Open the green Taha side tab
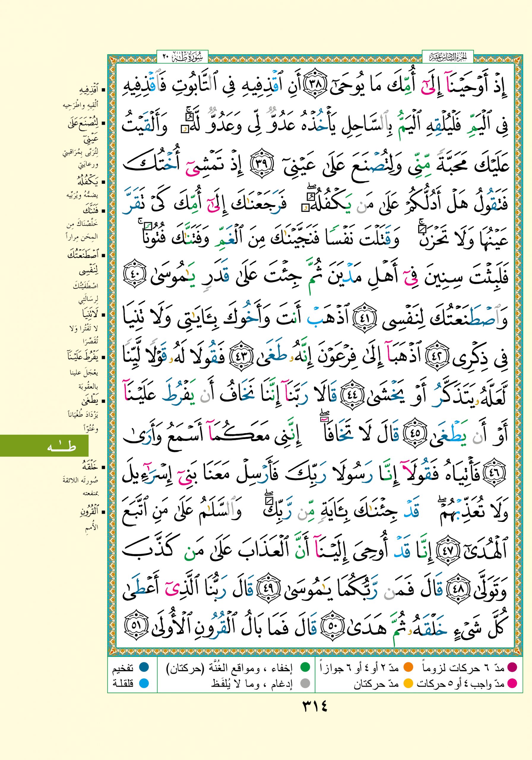This screenshot has width=532, height=760. [x=44, y=446]
